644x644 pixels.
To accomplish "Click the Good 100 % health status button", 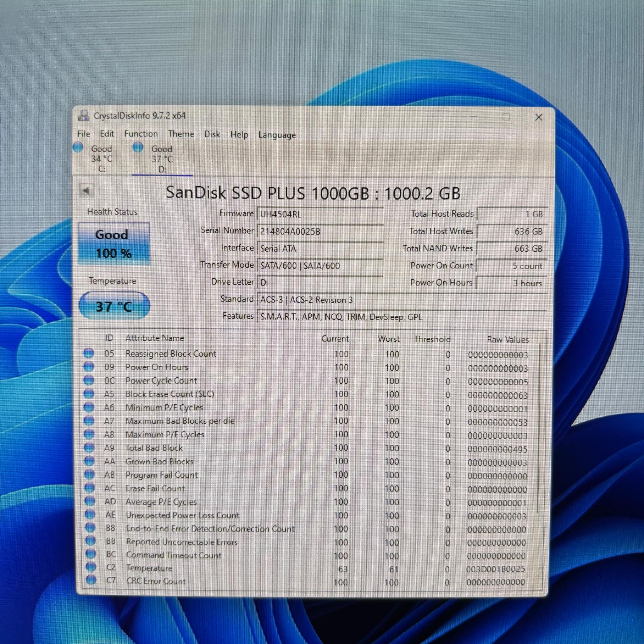I will (x=114, y=244).
